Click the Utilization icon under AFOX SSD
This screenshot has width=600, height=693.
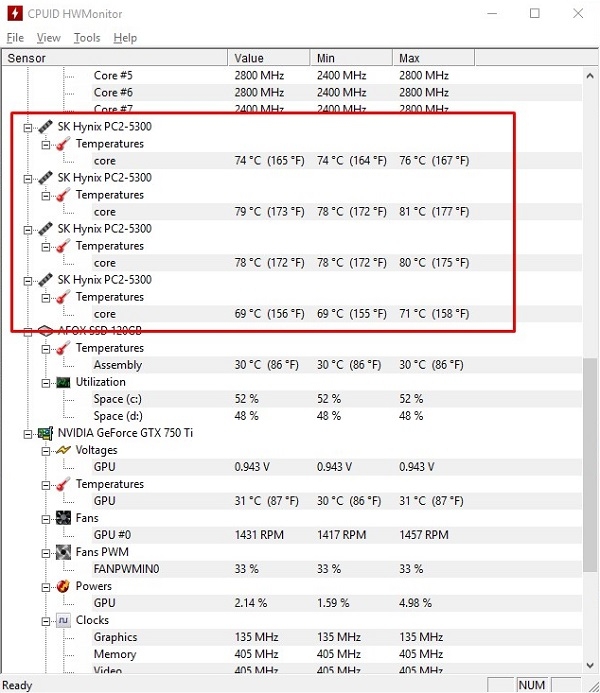pyautogui.click(x=63, y=382)
